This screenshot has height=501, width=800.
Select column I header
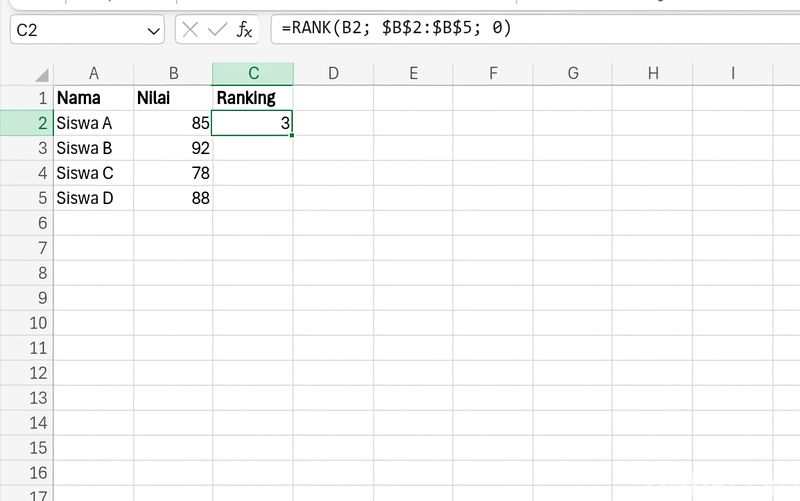[x=733, y=73]
